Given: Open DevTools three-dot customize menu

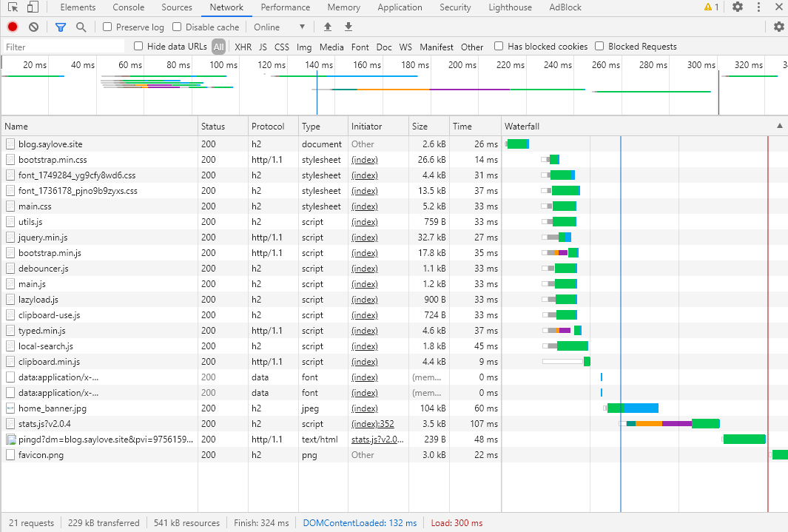Looking at the screenshot, I should [758, 7].
